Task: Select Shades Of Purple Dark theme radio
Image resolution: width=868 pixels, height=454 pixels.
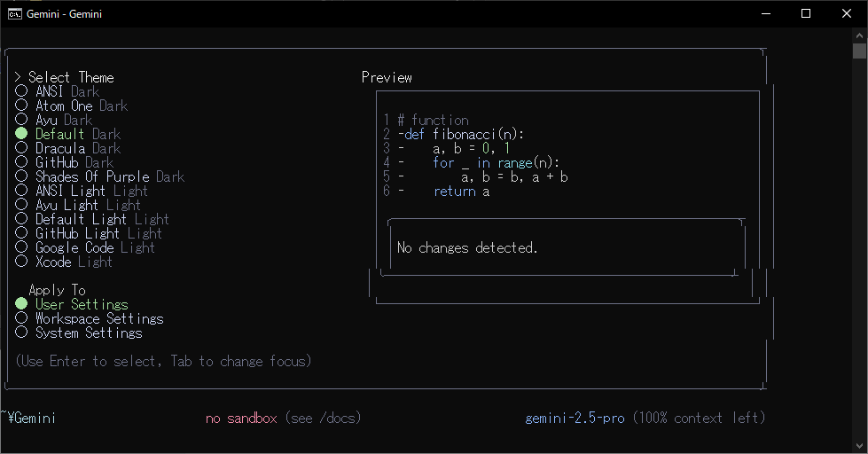Action: 21,176
